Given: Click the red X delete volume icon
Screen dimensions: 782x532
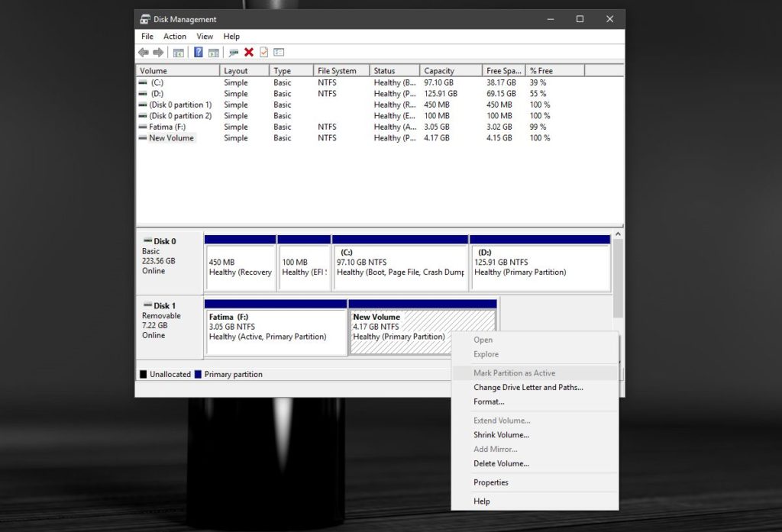Looking at the screenshot, I should pos(250,52).
